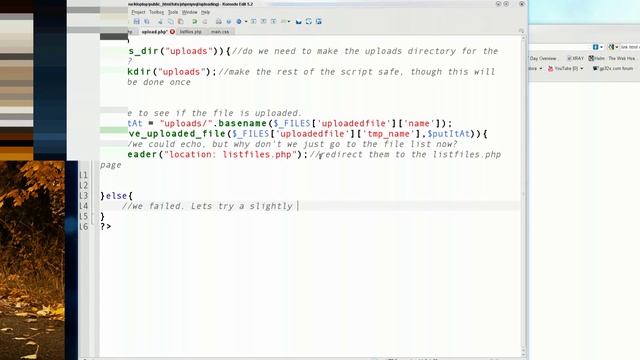Click the basename function text

[x=242, y=123]
